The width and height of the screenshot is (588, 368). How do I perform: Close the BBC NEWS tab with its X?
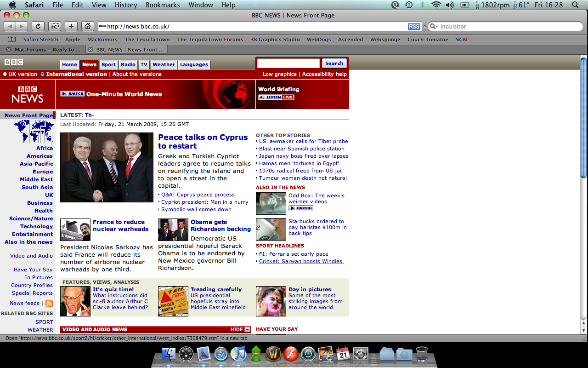click(90, 50)
